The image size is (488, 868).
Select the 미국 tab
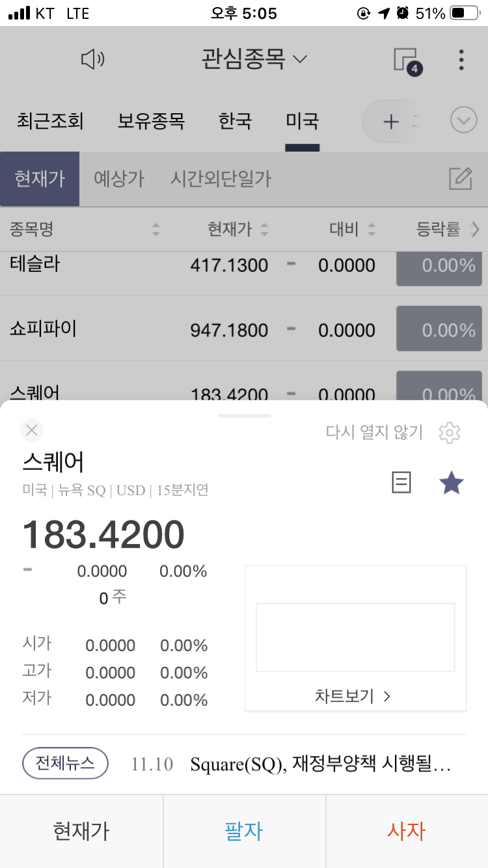[x=302, y=121]
